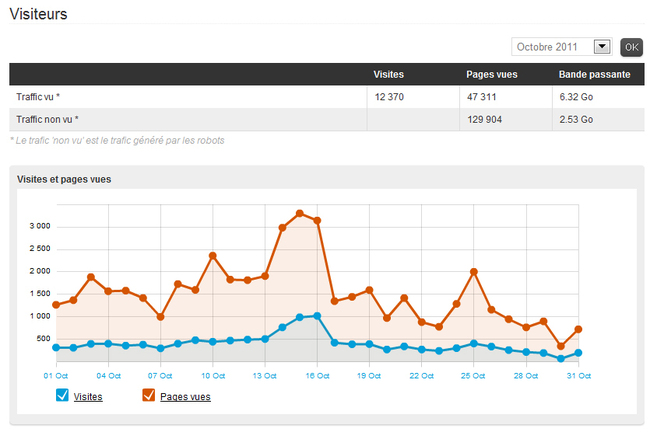The height and width of the screenshot is (432, 650).
Task: Click the Pages vues legend label
Action: (x=185, y=397)
